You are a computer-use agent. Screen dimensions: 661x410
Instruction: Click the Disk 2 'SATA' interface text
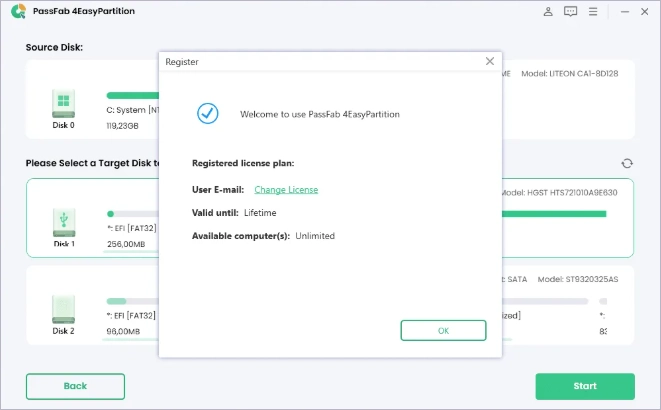(517, 279)
